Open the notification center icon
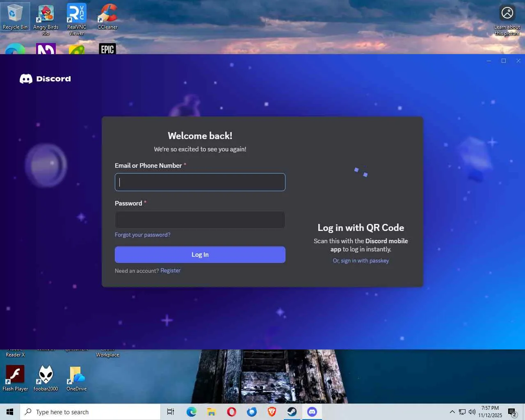The height and width of the screenshot is (420, 525). point(512,412)
